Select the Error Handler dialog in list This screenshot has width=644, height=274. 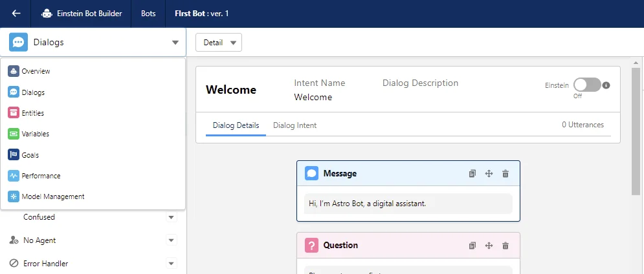pos(45,263)
